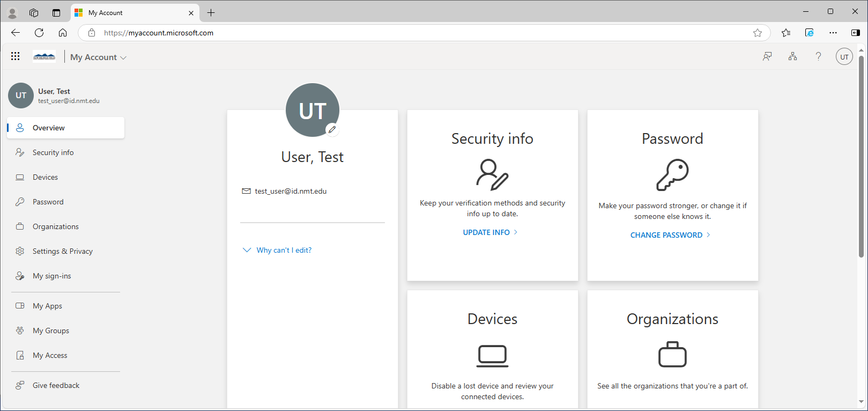Click the browser address bar URL
868x411 pixels.
[x=159, y=33]
